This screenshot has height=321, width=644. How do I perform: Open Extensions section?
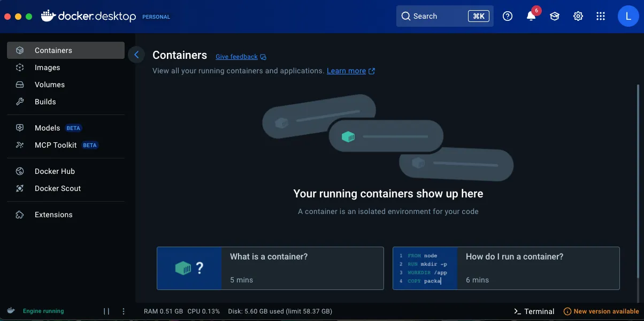[x=66, y=215]
